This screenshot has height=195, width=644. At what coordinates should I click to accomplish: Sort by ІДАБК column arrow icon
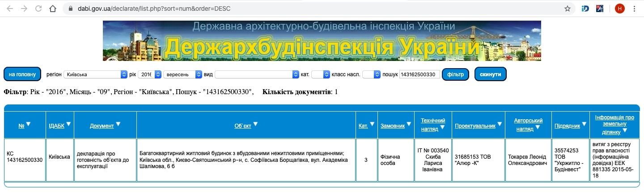68,124
